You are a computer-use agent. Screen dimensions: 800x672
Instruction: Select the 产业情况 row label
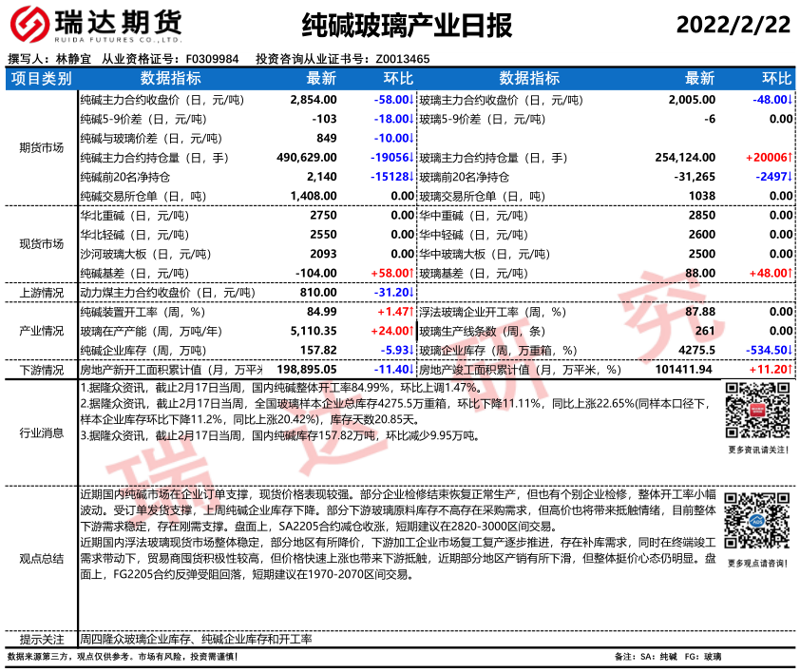[x=40, y=331]
